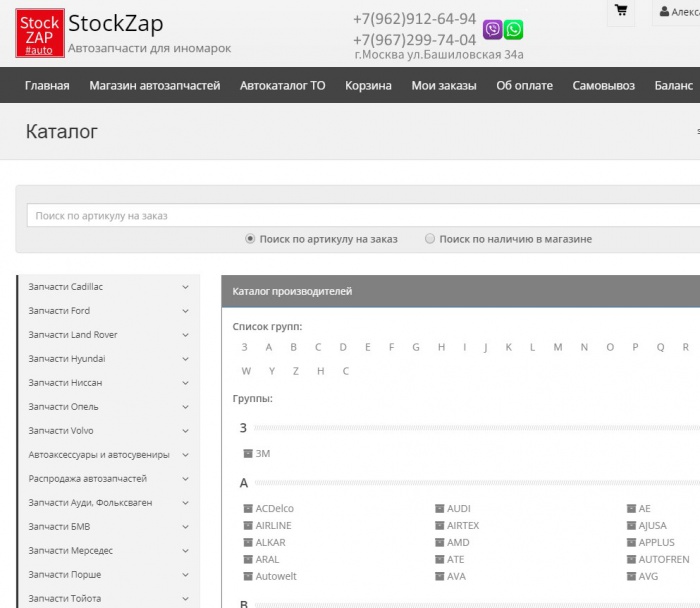Open Самовывоз menu item
700x608 pixels.
[x=604, y=85]
